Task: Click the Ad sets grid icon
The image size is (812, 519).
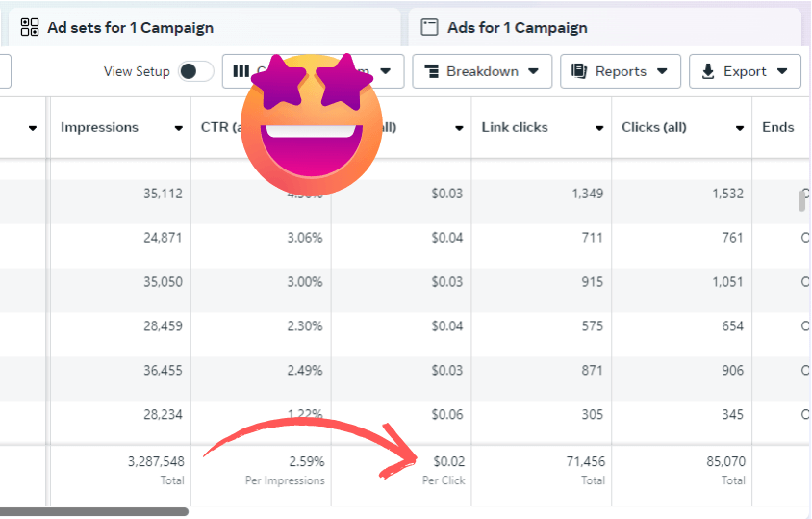Action: point(30,27)
